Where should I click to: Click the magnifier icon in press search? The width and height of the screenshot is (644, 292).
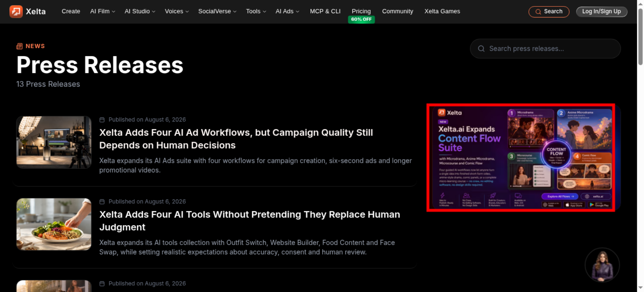481,49
